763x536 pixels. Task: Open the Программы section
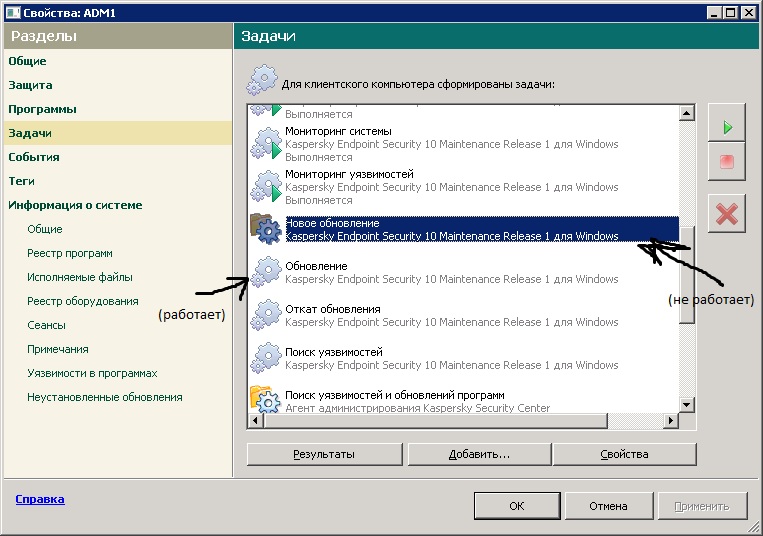[42, 109]
